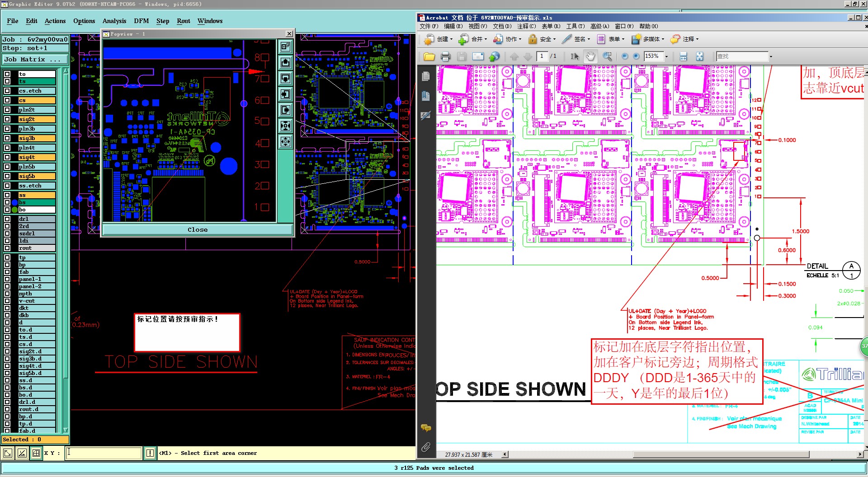Click the Collaborate icon in Acrobat

coord(498,39)
